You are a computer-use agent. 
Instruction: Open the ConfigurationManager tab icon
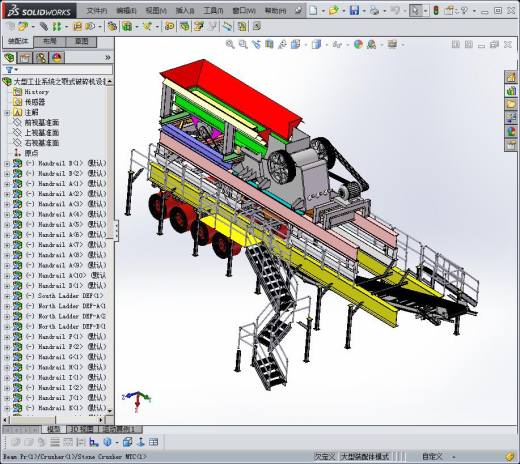(x=41, y=58)
